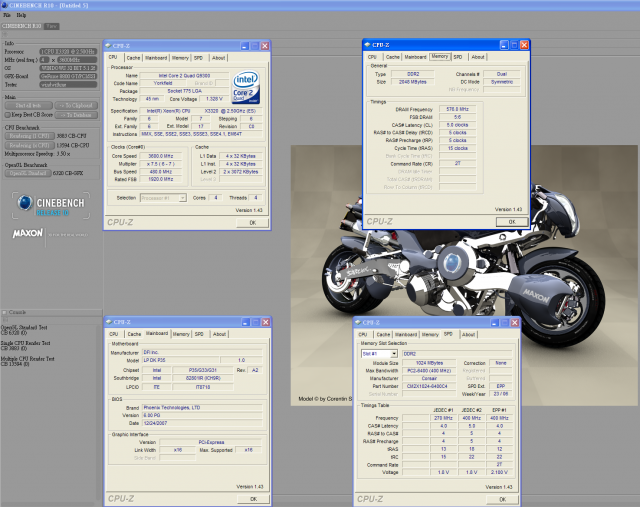The image size is (640, 507).
Task: Open the SPD tab in the CPU-tab CPU-Z window
Action: (x=199, y=58)
